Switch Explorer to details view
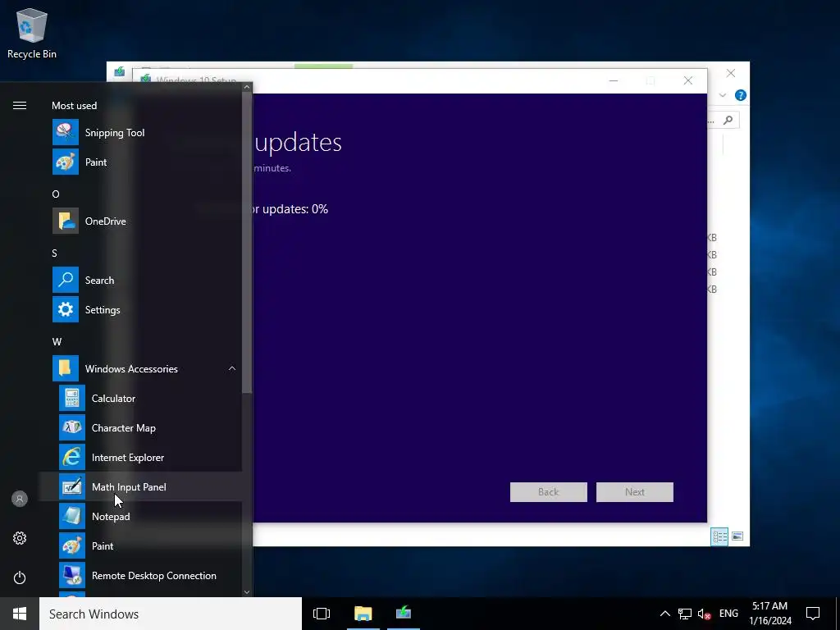The image size is (840, 630). (719, 536)
